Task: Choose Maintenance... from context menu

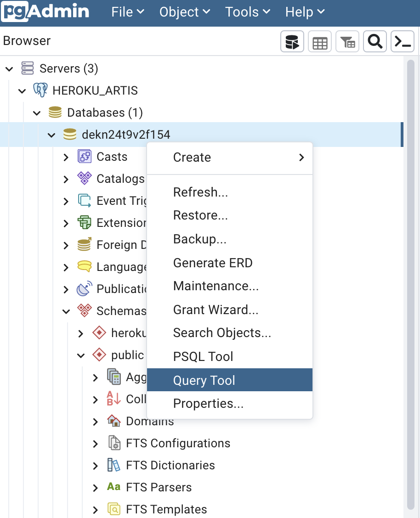Action: (230, 286)
